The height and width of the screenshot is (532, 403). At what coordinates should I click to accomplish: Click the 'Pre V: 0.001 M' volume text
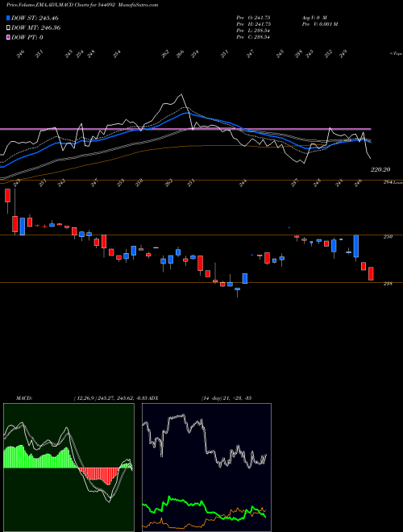click(319, 24)
